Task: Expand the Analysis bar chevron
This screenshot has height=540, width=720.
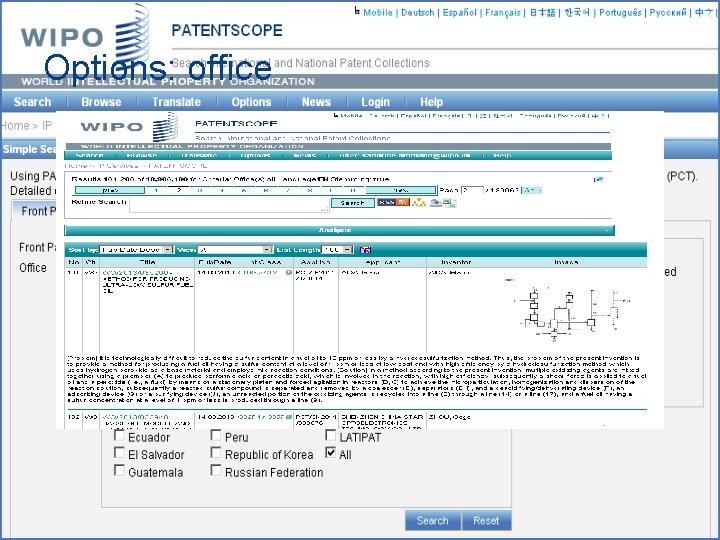Action: coord(607,231)
